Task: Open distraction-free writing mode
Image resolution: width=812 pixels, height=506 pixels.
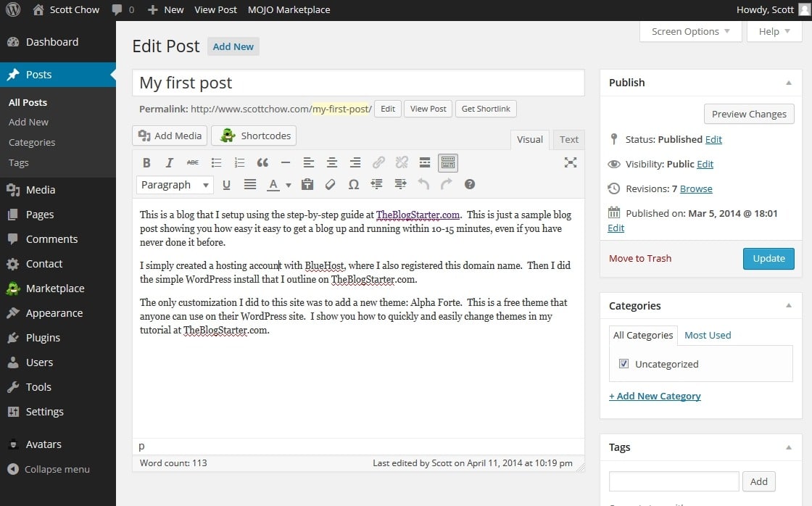Action: [x=570, y=163]
